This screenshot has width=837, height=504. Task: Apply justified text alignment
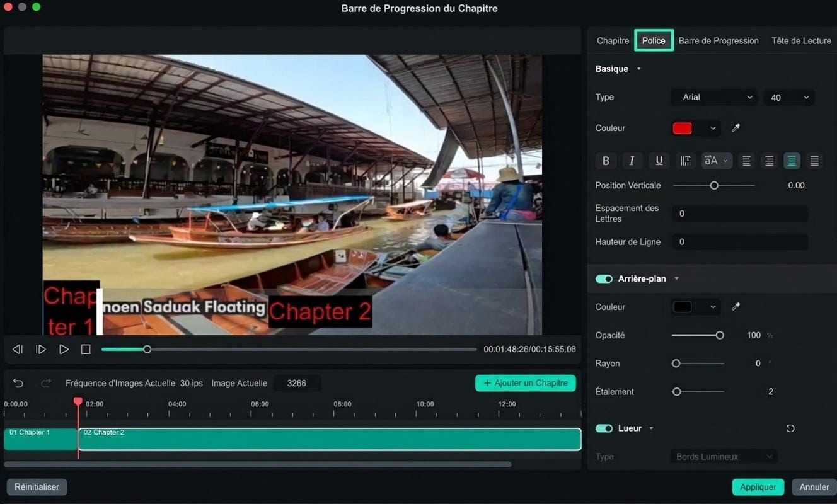[814, 161]
